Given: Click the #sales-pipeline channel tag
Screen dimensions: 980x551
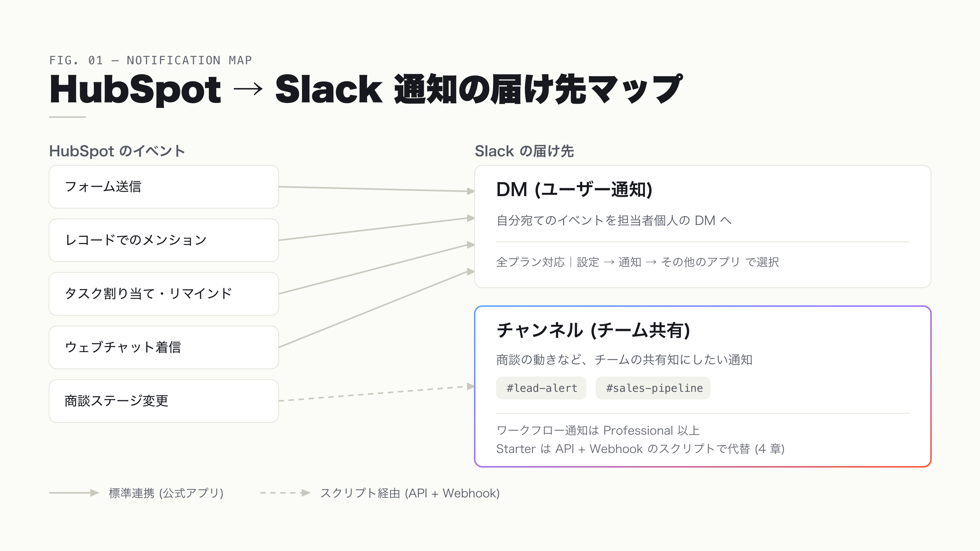Looking at the screenshot, I should tap(653, 388).
